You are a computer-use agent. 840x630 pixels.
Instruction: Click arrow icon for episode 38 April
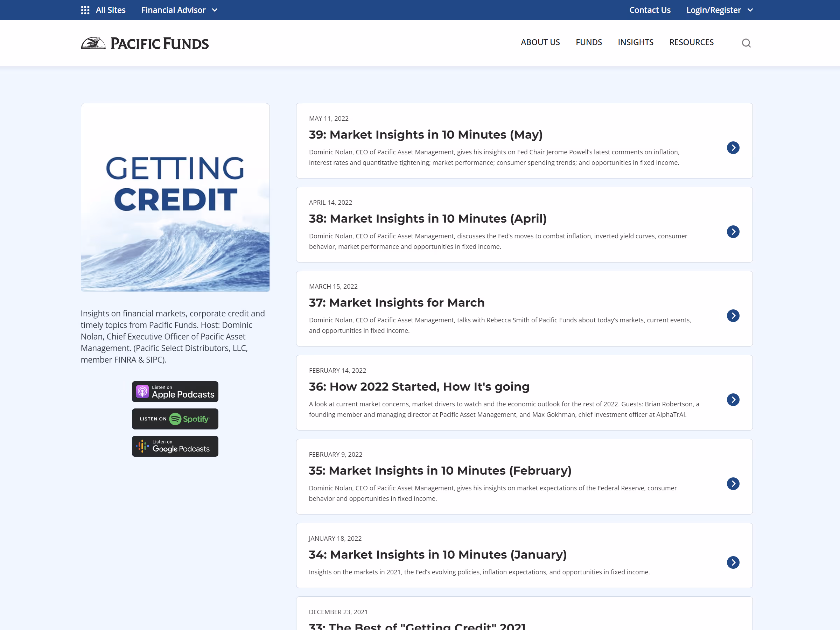click(x=733, y=232)
